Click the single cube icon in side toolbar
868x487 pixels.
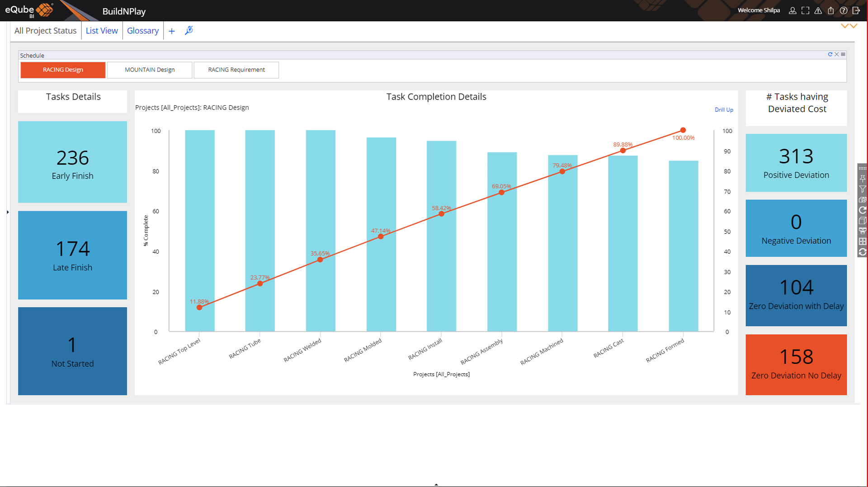pyautogui.click(x=863, y=221)
